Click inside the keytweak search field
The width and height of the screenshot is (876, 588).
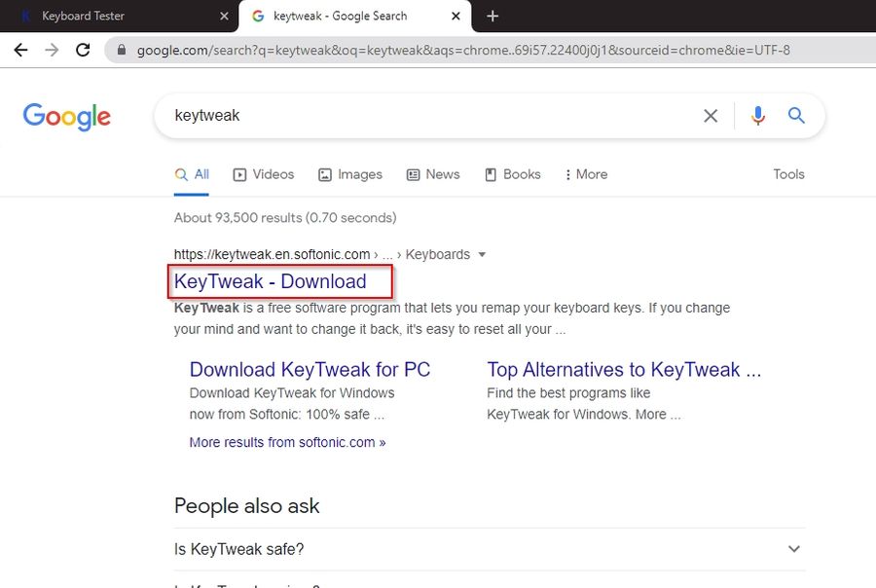coord(430,116)
